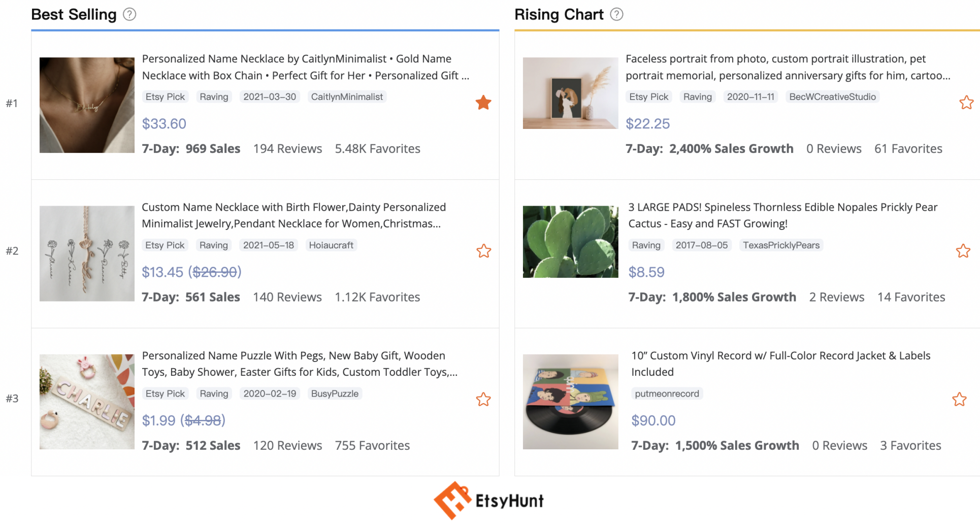Viewport: 980px width, 525px height.
Task: Star the Prickly Pear Cactus listing
Action: coord(963,251)
